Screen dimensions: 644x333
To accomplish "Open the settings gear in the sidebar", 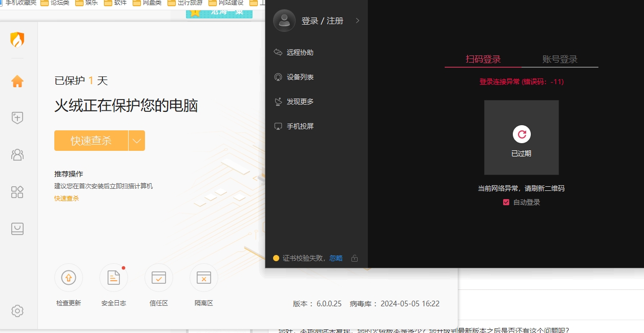I will pos(17,310).
